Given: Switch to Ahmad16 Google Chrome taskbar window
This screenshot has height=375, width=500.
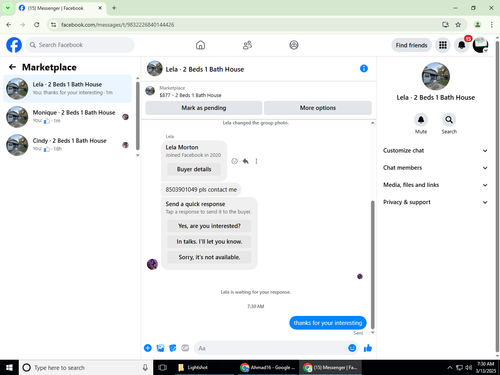Looking at the screenshot, I should pos(268,367).
